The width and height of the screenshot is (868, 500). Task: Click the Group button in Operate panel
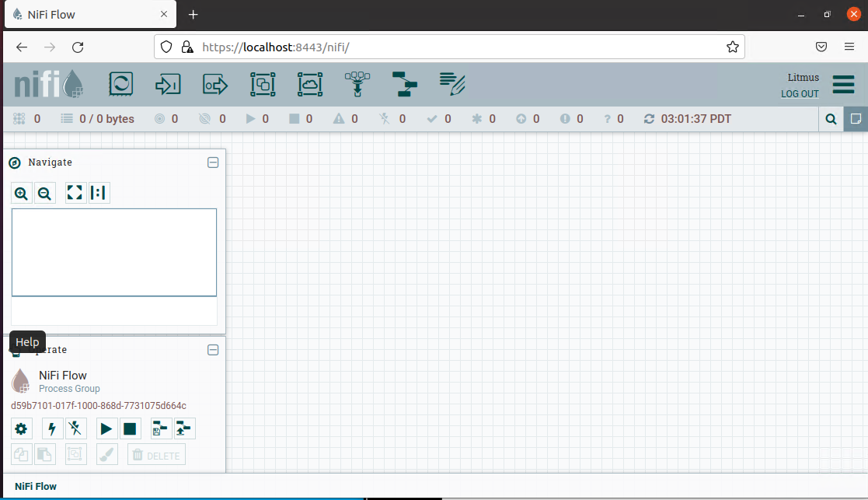[75, 455]
